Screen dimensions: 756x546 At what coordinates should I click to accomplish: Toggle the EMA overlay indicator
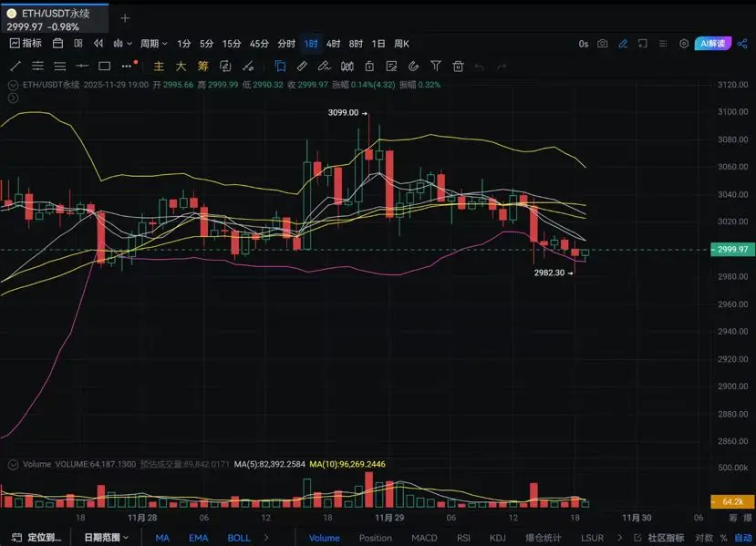[x=198, y=538]
